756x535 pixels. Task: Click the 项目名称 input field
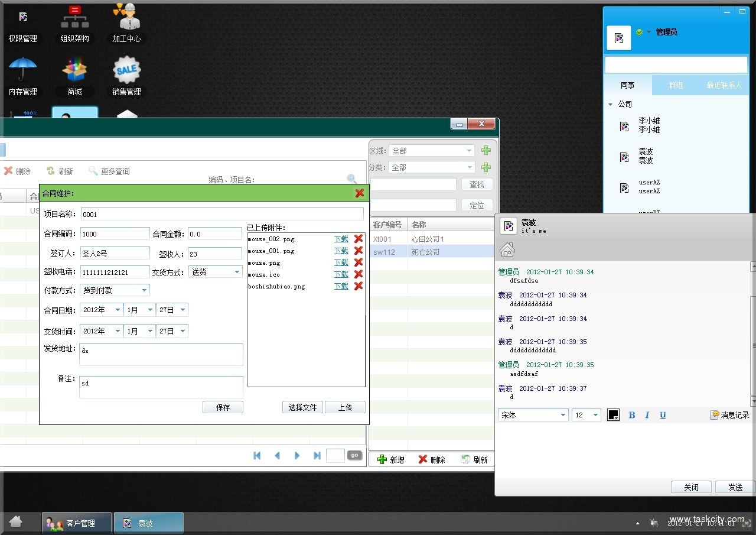pos(221,215)
